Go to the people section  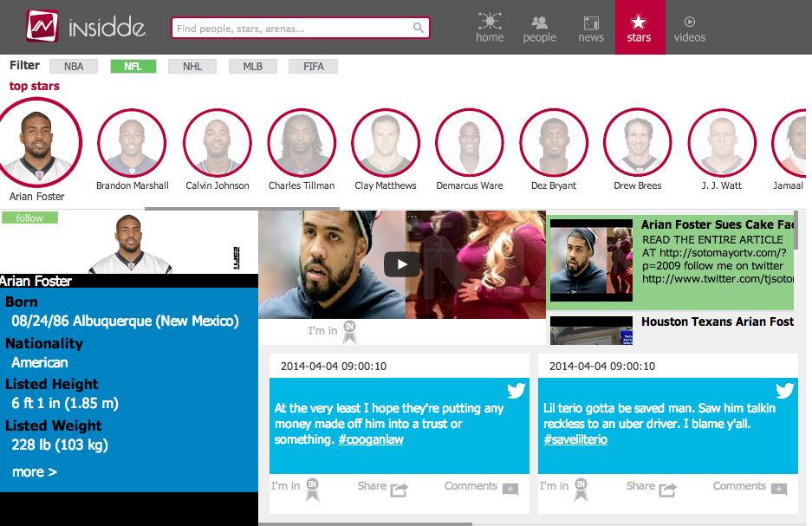click(539, 27)
